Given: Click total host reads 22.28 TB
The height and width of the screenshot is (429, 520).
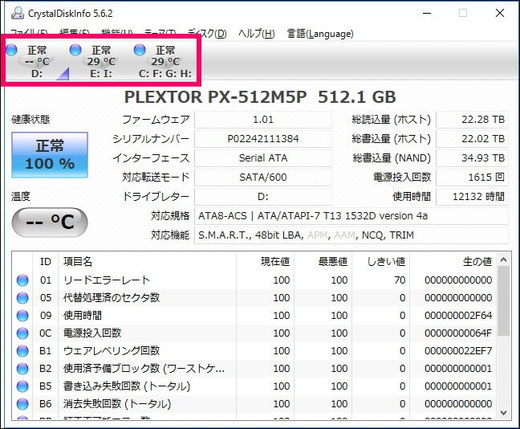Looking at the screenshot, I should (472, 119).
